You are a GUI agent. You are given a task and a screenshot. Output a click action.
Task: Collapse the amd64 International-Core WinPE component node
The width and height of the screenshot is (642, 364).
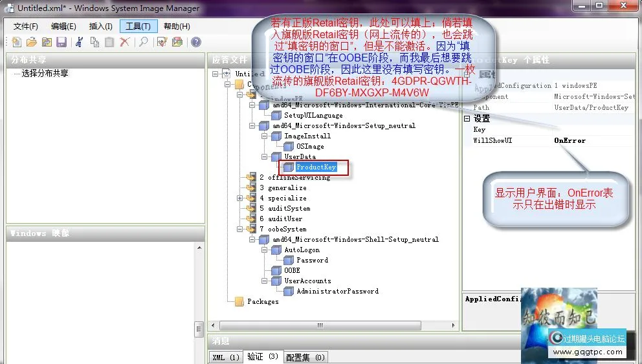point(252,105)
